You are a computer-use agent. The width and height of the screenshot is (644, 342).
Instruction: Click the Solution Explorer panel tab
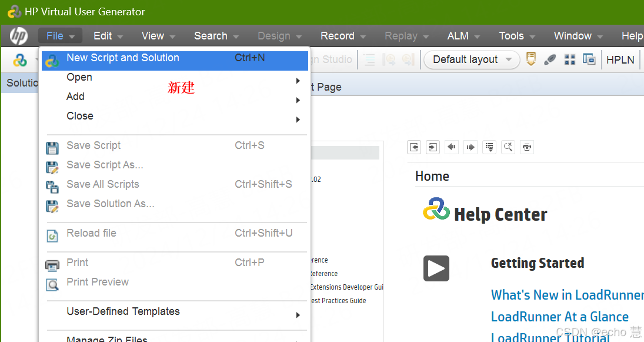point(20,83)
